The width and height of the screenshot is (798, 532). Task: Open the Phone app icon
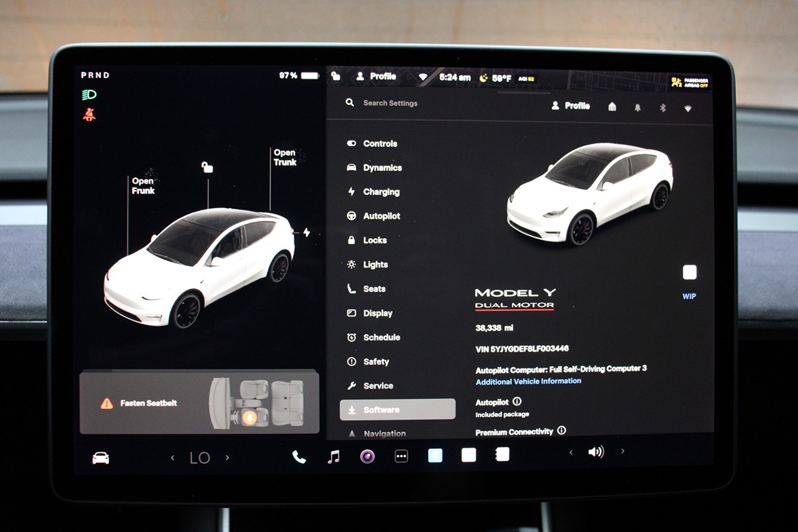(x=299, y=457)
